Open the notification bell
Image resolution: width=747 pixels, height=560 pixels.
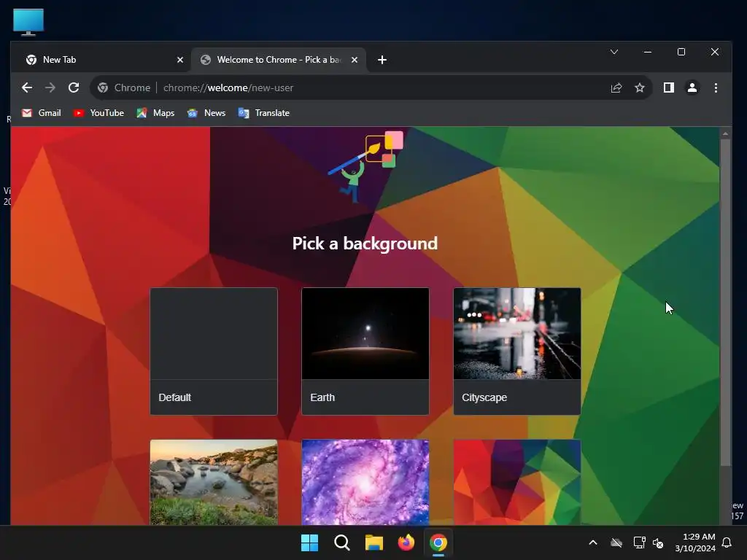(727, 542)
